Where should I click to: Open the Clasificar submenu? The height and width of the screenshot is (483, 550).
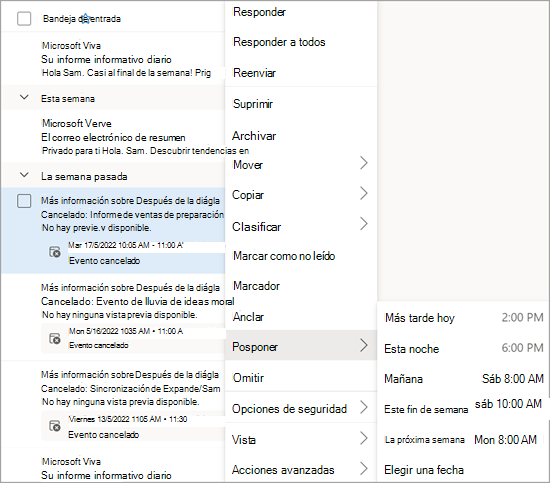click(x=301, y=227)
